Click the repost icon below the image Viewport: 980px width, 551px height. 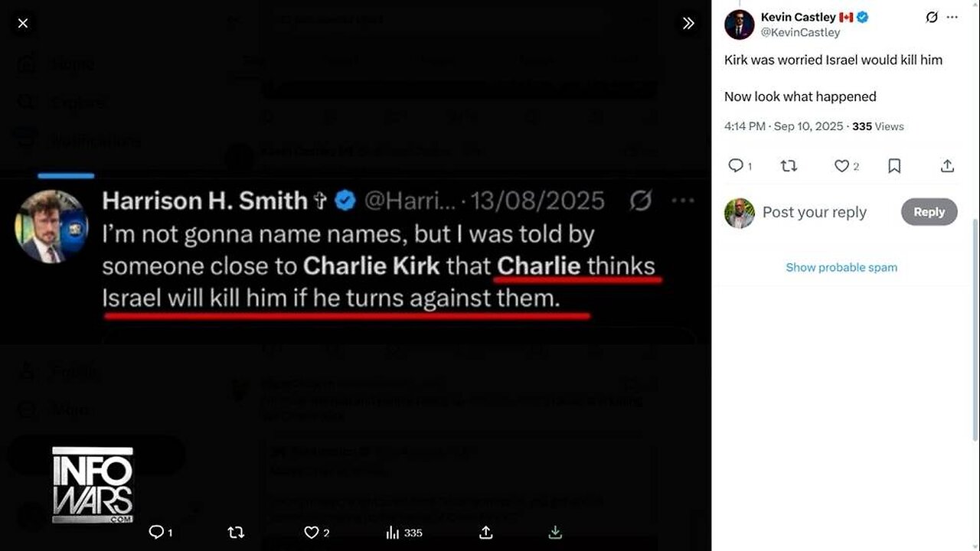[x=236, y=532]
